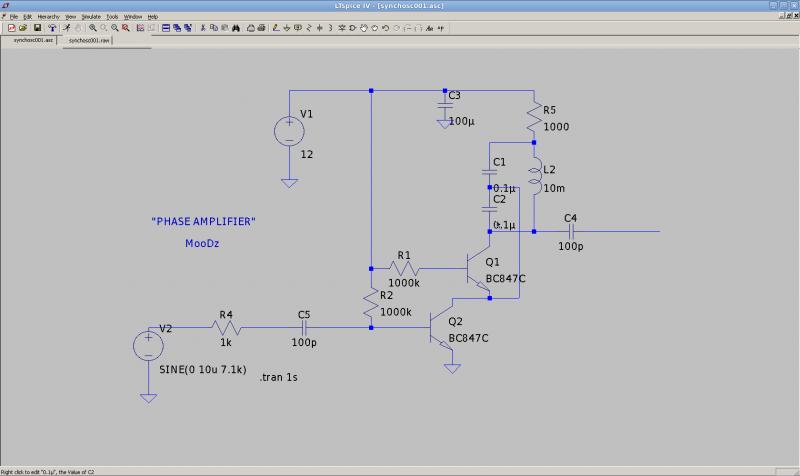Create a new schematic from toolbar
800x476 pixels.
coord(12,28)
